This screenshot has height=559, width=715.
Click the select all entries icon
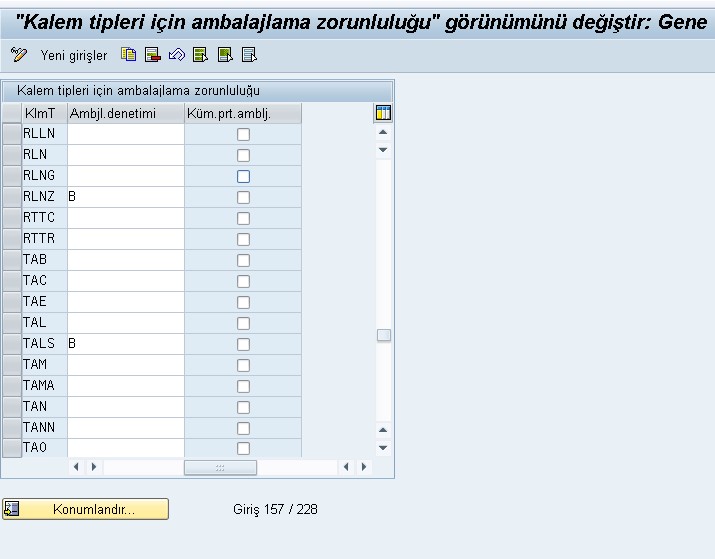(200, 55)
